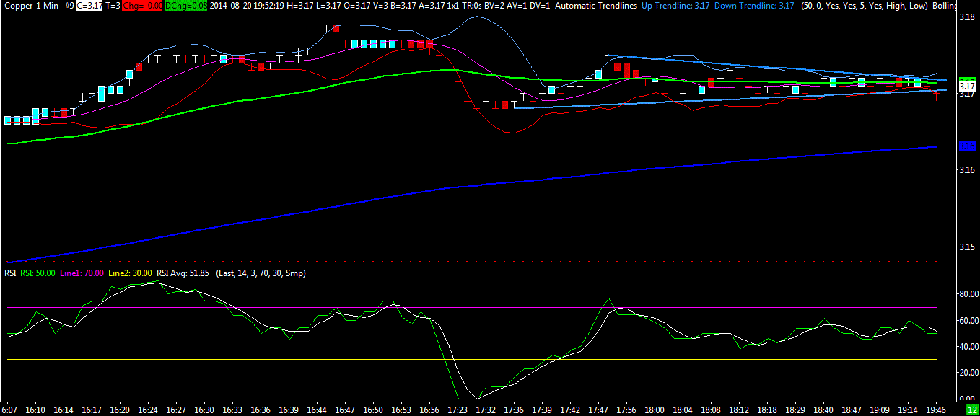The height and width of the screenshot is (416, 980).
Task: Select the #9 chart number label
Action: tap(68, 5)
